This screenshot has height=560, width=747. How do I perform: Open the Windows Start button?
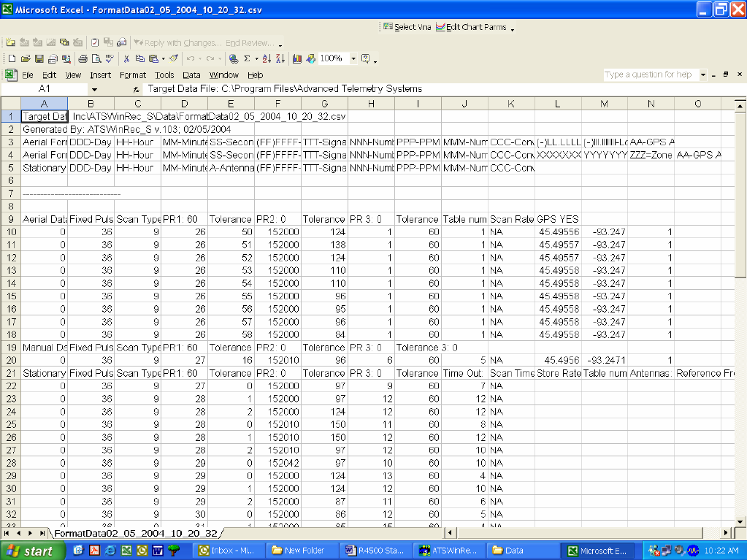[x=31, y=551]
